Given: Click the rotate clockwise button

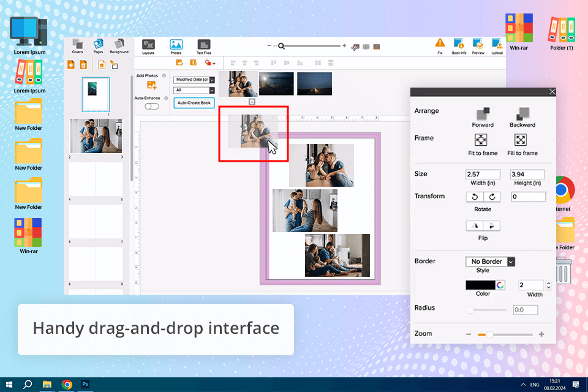Looking at the screenshot, I should pos(492,197).
